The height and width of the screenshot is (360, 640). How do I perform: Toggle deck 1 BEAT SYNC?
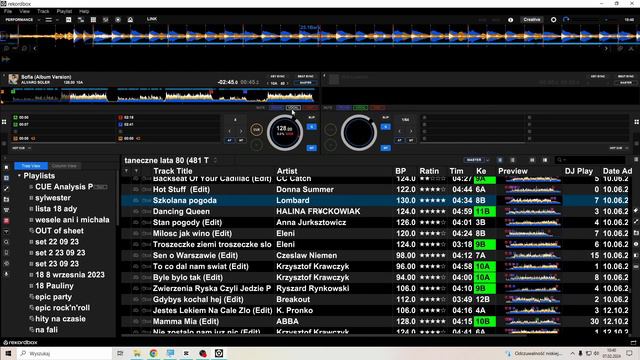305,77
